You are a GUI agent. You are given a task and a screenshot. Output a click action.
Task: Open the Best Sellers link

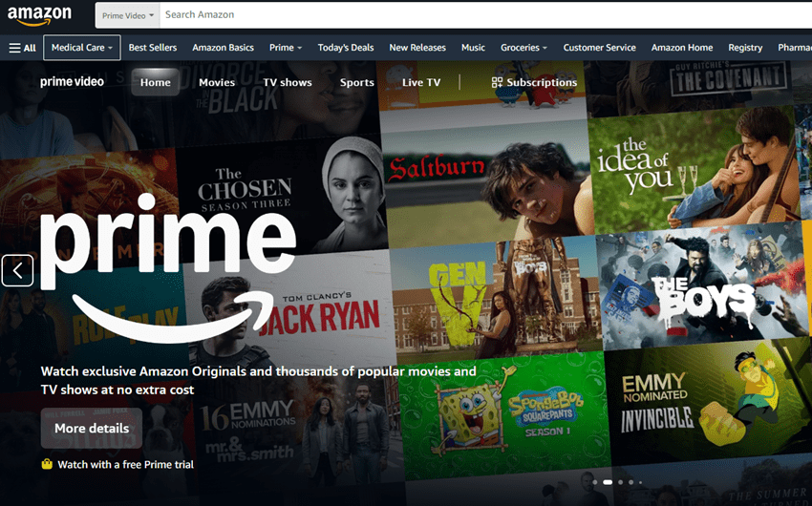pyautogui.click(x=152, y=48)
